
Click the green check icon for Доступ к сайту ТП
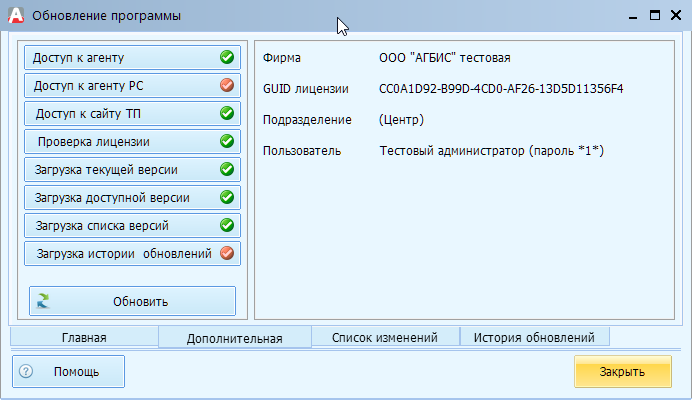[227, 113]
